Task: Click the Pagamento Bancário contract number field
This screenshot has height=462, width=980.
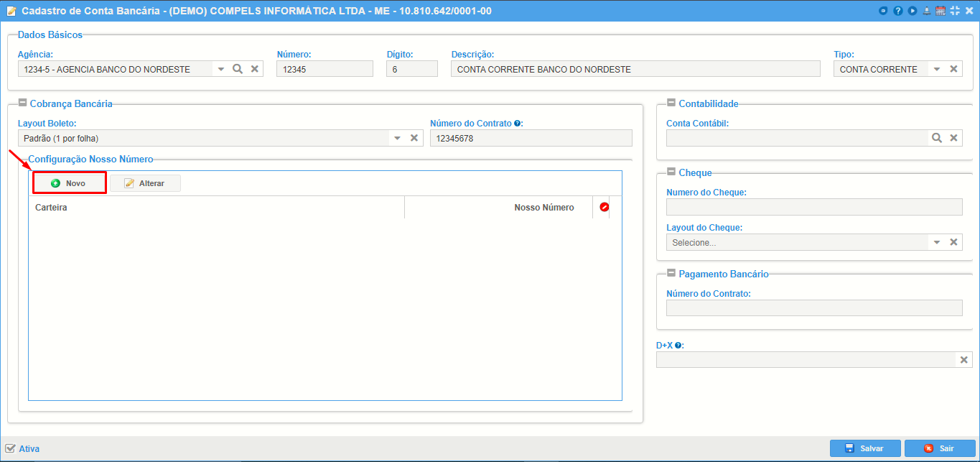Action: [x=814, y=308]
